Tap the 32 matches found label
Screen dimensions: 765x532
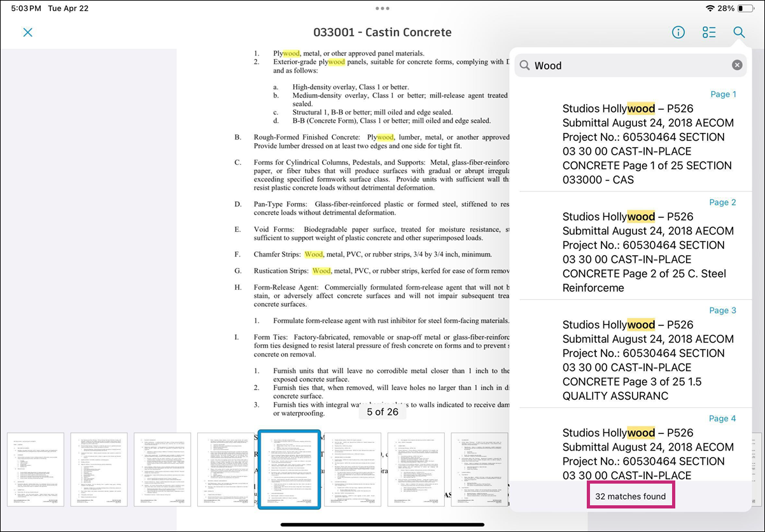[631, 496]
